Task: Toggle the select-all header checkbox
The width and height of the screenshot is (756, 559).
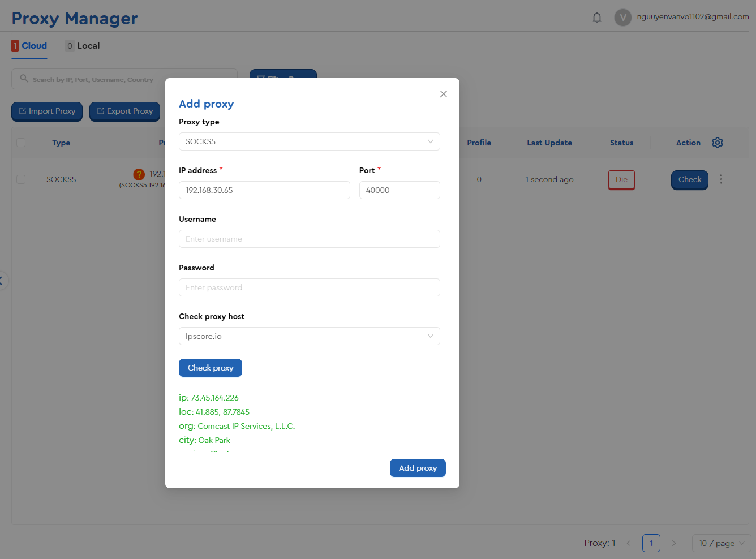Action: point(21,143)
